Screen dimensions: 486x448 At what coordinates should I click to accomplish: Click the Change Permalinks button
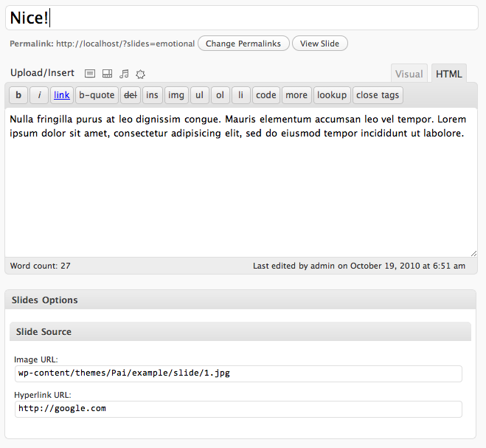tap(243, 44)
